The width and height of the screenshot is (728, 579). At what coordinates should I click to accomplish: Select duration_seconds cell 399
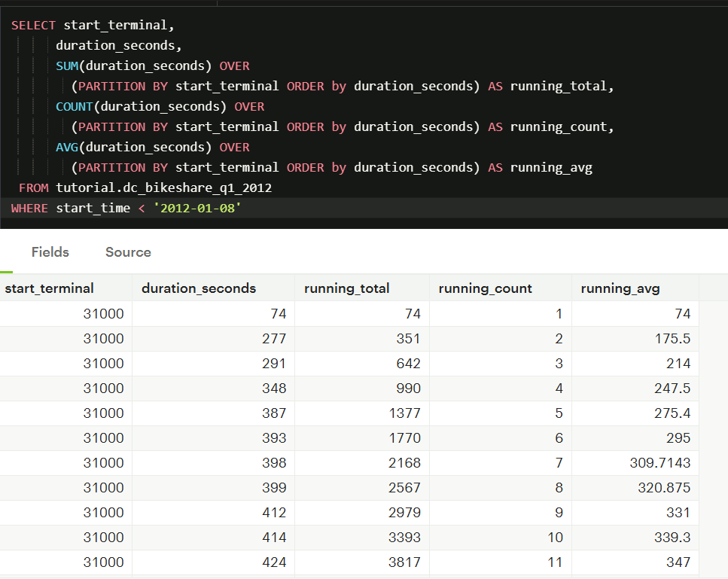(x=214, y=488)
